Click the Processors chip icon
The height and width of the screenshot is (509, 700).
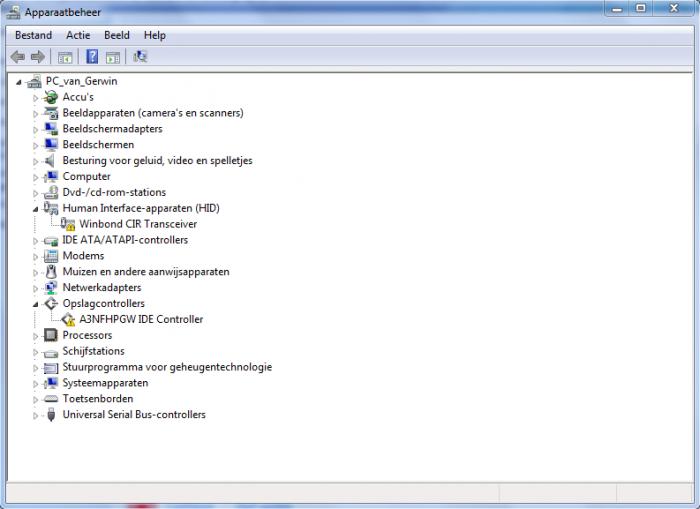tap(51, 335)
